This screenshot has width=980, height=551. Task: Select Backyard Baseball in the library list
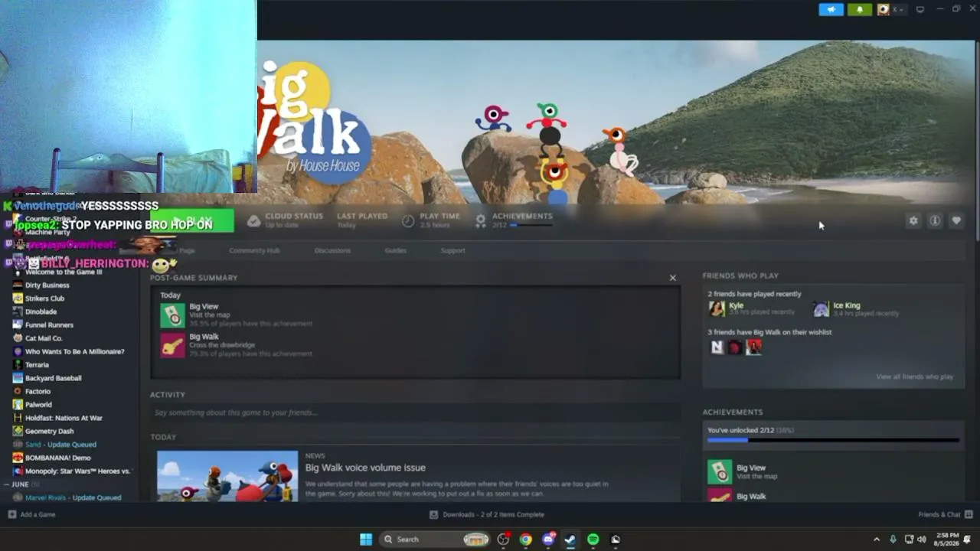[x=53, y=378]
